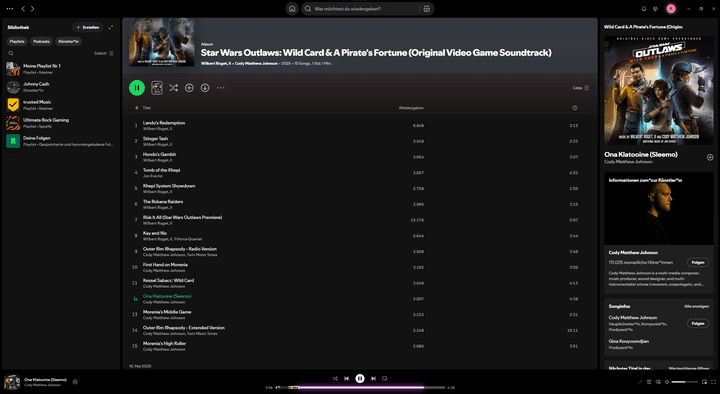Pause playback with the large green button
Viewport: 720px width, 394px height.
137,88
